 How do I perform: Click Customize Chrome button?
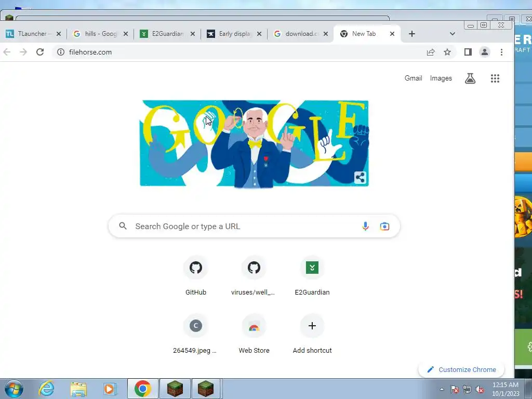[x=461, y=369]
